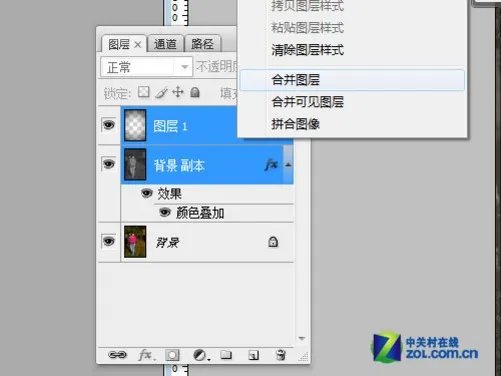Lock image pixels brush icon

(161, 92)
